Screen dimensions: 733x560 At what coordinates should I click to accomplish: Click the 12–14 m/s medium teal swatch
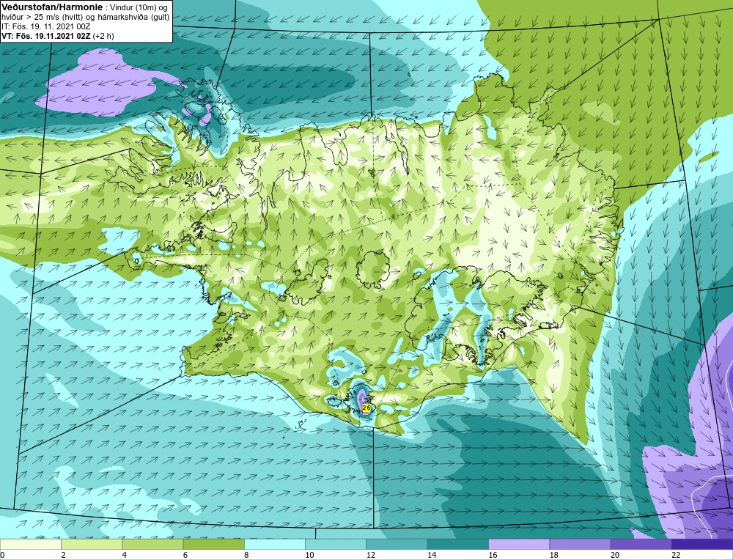point(397,544)
